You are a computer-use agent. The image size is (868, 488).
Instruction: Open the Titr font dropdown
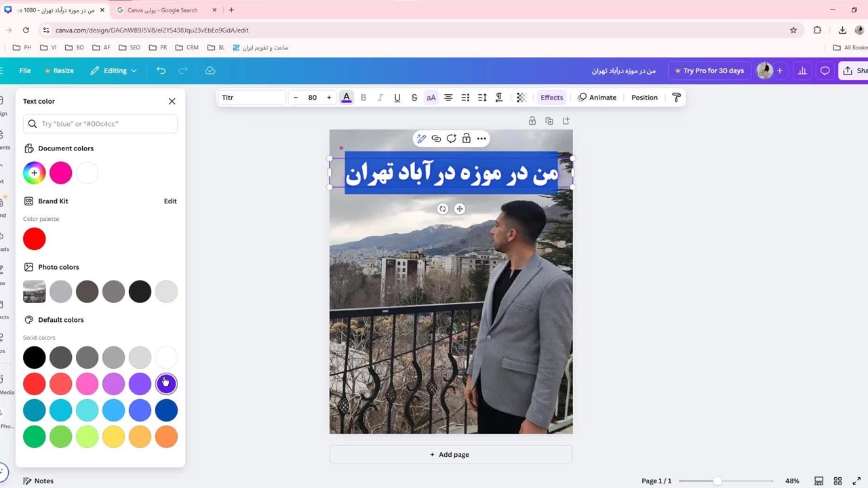tap(252, 98)
